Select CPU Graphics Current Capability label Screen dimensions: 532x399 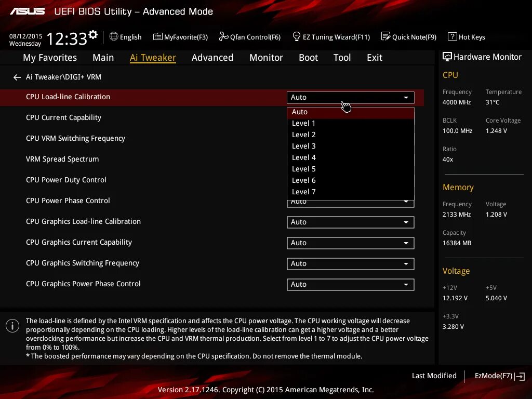79,242
